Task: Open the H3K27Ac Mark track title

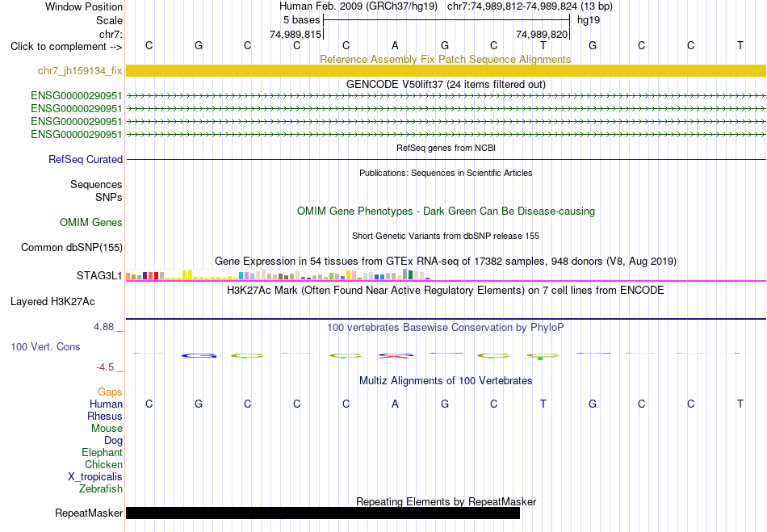Action: coord(446,291)
